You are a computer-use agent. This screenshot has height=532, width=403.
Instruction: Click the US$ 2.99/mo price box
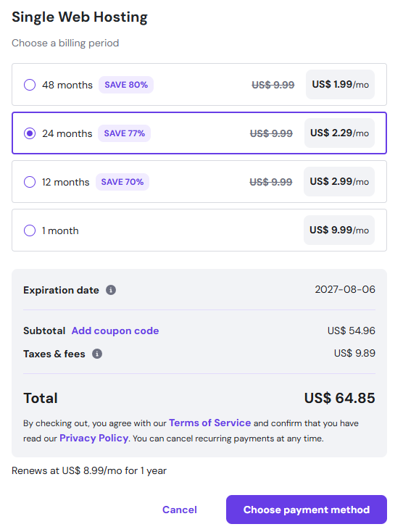tap(339, 181)
